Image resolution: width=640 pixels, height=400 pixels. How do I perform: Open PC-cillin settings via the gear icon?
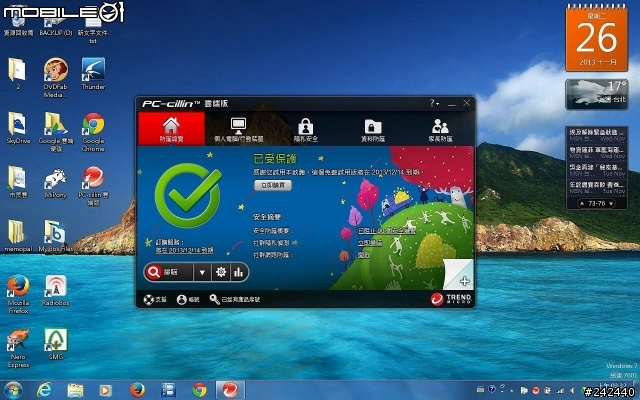coord(221,272)
